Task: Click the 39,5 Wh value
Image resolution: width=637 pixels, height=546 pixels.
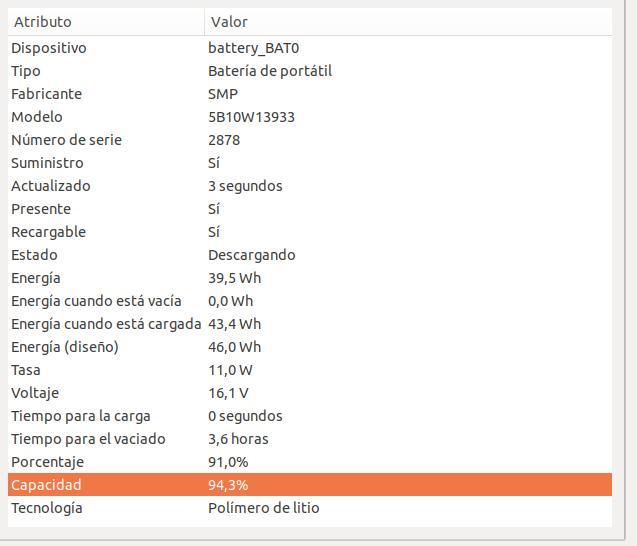Action: click(x=234, y=278)
